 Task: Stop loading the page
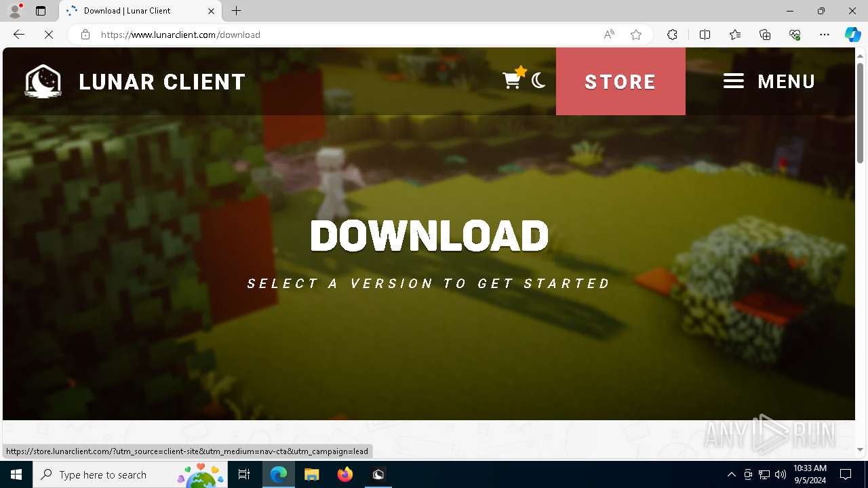coord(49,35)
